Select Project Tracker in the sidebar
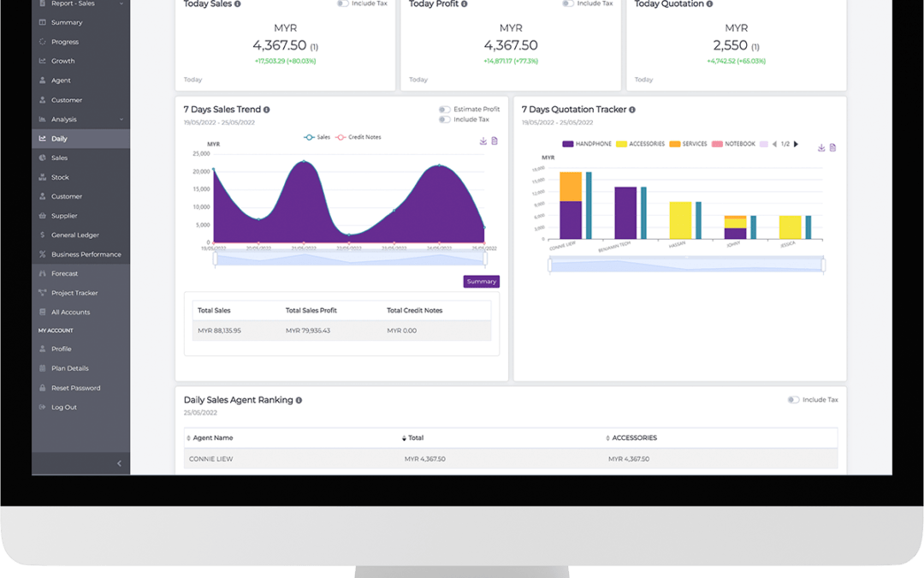 click(x=74, y=293)
